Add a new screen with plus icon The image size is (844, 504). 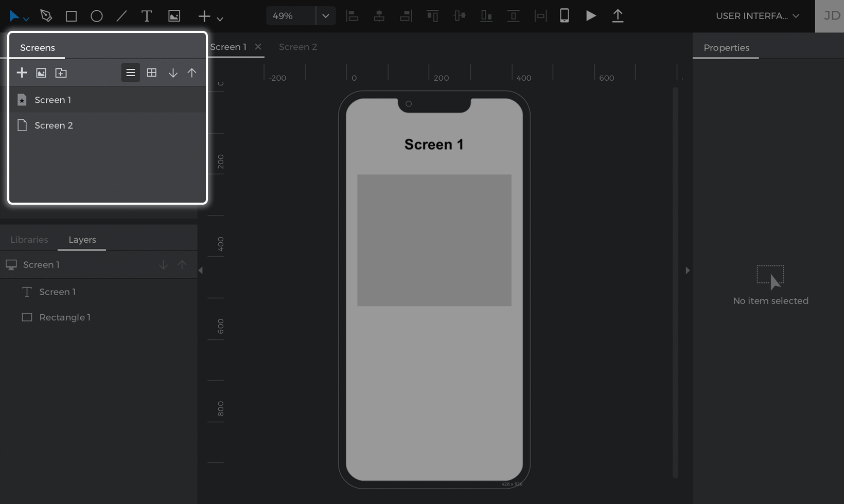[22, 73]
